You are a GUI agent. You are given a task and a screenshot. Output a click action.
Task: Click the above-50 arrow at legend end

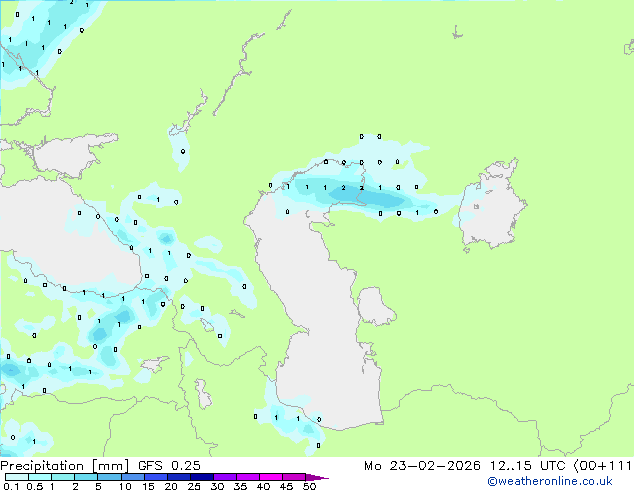[x=317, y=477]
